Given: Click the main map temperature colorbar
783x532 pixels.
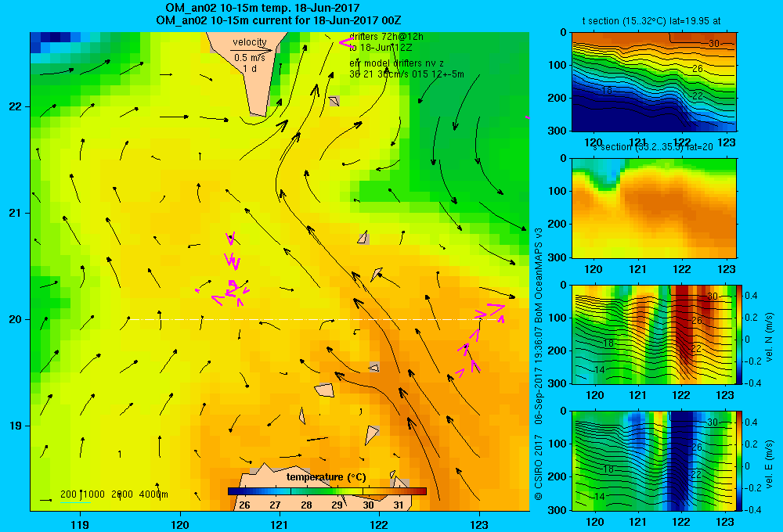Looking at the screenshot, I should [327, 491].
